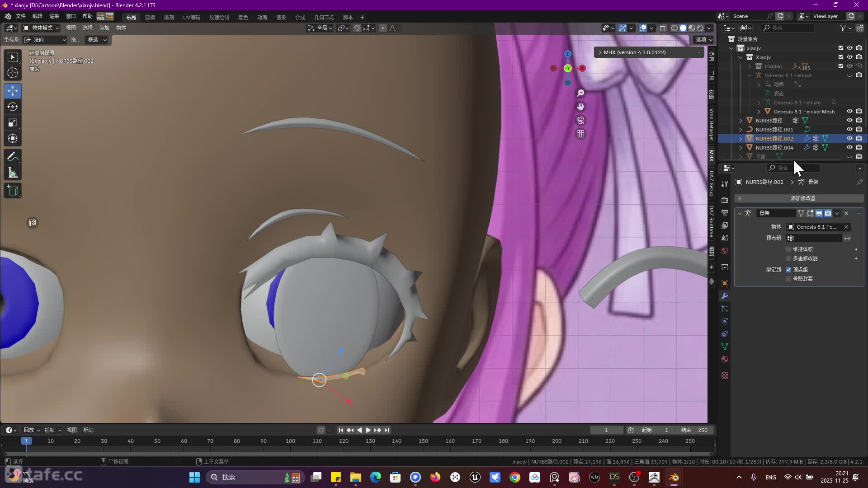
Task: Toggle perspective/orthographic grid icon
Action: tap(580, 134)
